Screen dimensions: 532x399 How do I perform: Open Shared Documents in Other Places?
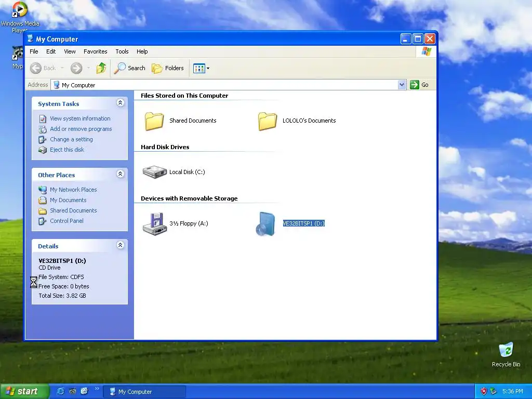(x=73, y=210)
